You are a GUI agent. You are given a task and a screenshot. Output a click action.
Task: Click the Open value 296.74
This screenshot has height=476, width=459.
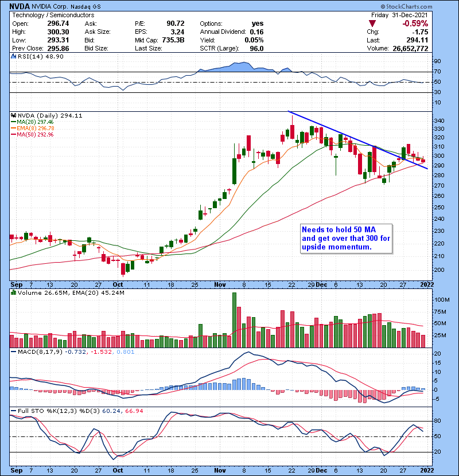[58, 24]
